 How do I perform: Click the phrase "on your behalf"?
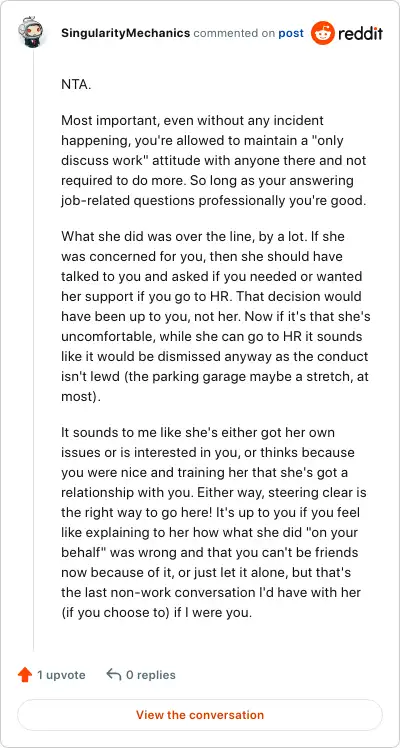tap(204, 542)
